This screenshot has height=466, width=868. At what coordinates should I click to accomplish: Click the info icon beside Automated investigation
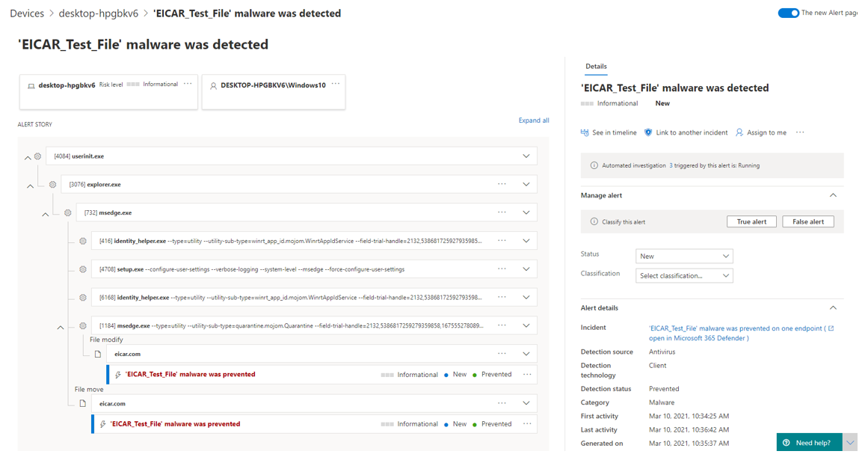(594, 165)
